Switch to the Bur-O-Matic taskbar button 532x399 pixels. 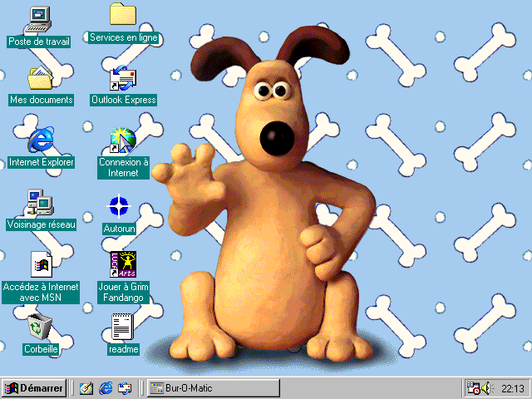[214, 388]
